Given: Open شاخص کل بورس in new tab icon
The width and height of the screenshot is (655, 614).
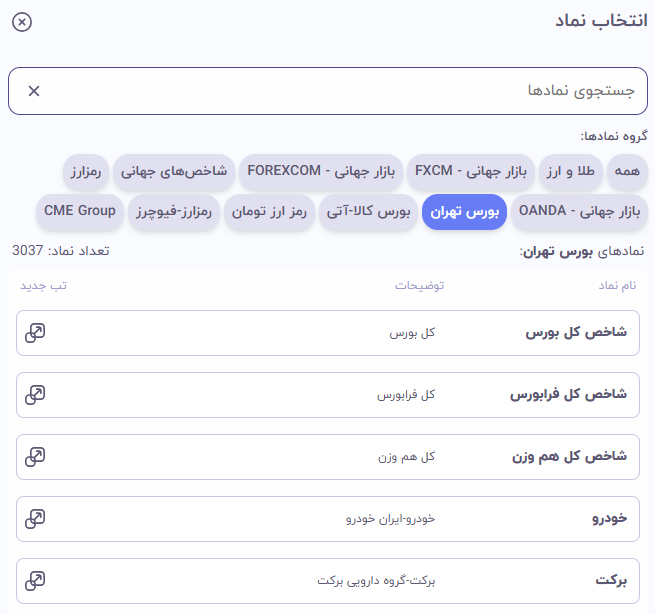Looking at the screenshot, I should tap(35, 333).
